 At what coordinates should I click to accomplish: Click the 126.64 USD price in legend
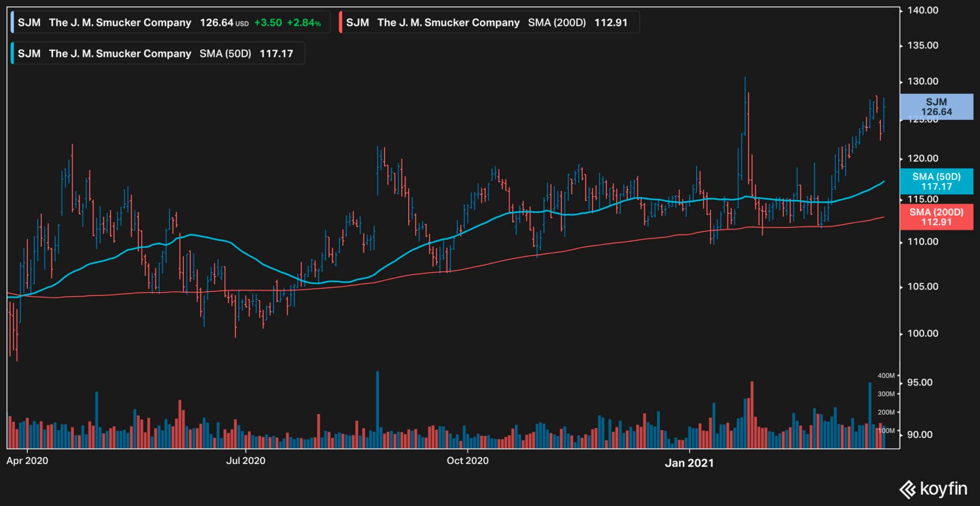224,22
